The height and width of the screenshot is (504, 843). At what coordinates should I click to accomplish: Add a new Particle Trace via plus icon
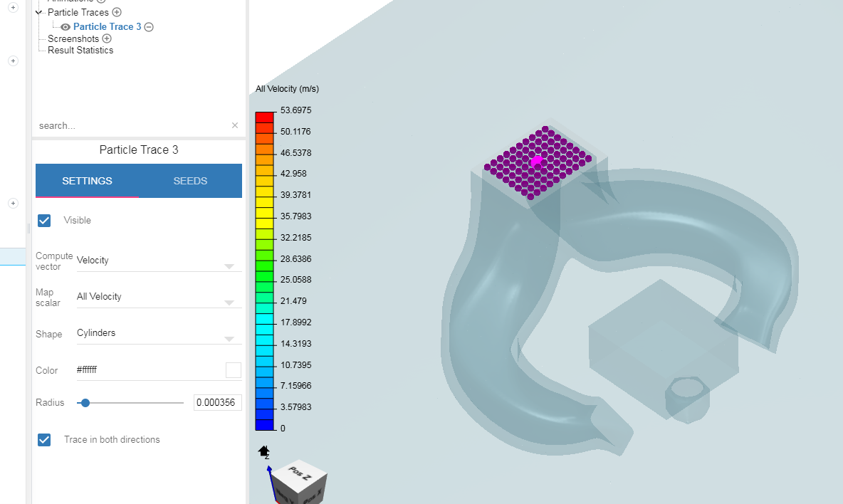117,12
